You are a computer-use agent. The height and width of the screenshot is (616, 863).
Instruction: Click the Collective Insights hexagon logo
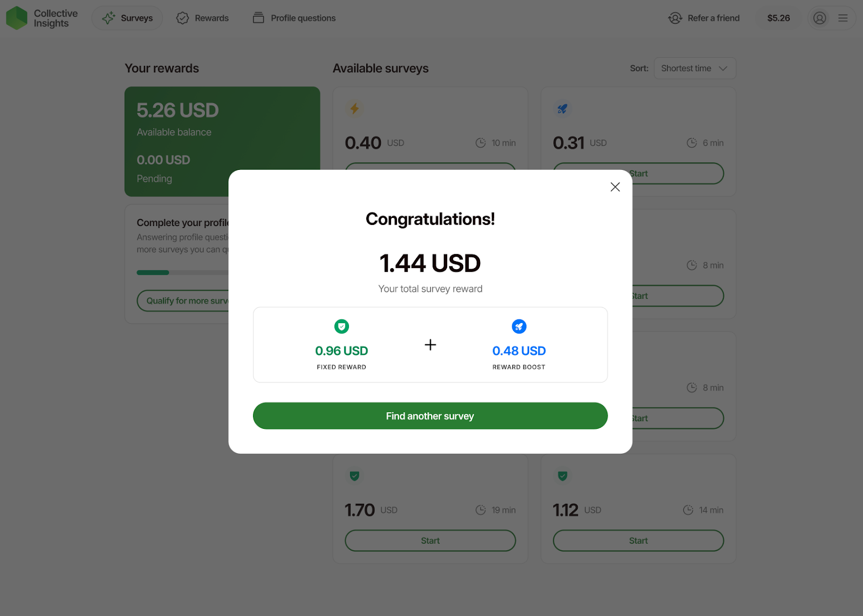(x=17, y=18)
